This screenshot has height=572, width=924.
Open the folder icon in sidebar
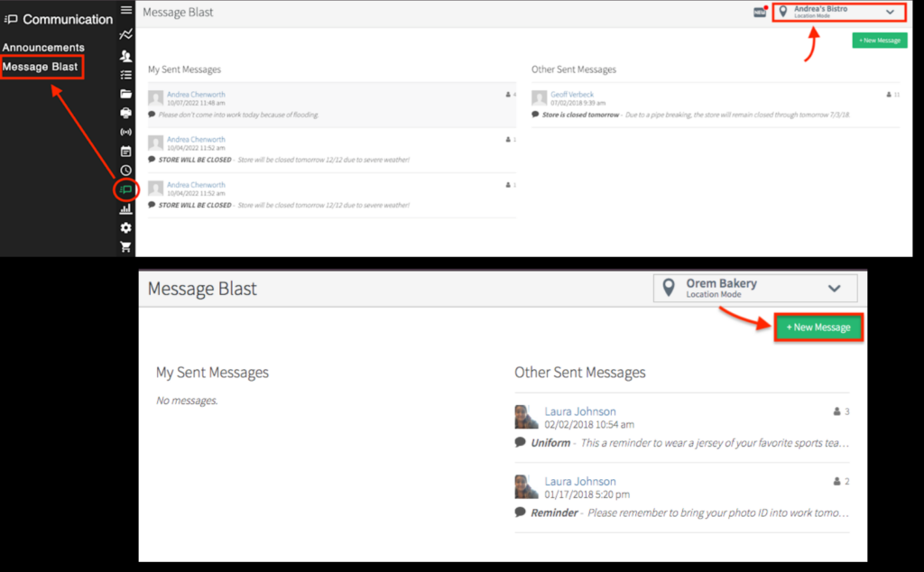pyautogui.click(x=125, y=94)
